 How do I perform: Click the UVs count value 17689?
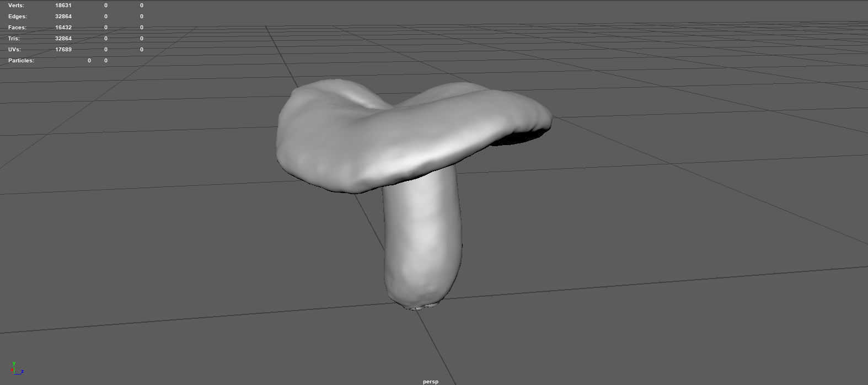click(x=63, y=50)
